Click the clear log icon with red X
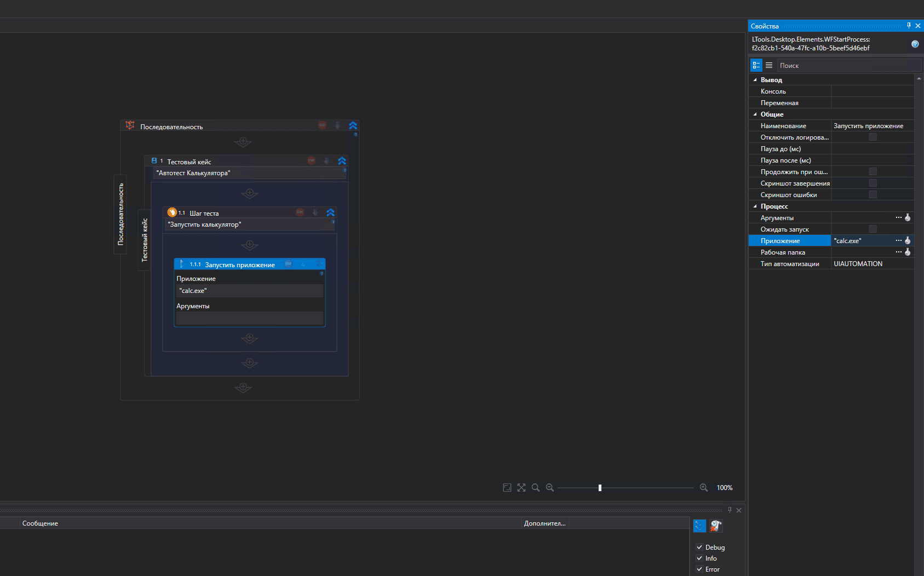 point(716,526)
